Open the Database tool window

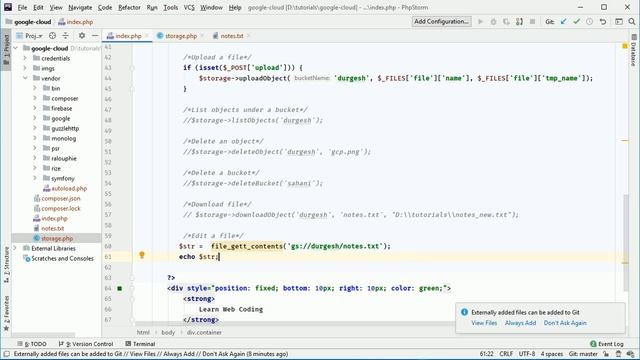point(633,51)
